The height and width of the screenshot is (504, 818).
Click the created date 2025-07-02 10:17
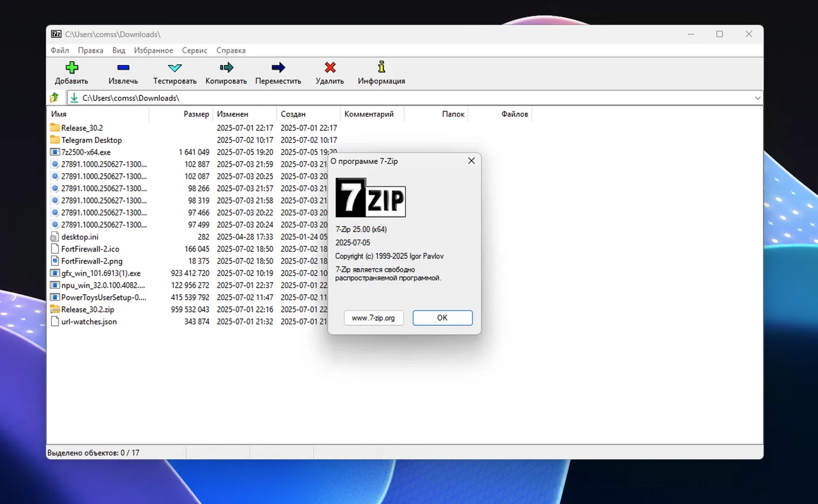(x=309, y=140)
